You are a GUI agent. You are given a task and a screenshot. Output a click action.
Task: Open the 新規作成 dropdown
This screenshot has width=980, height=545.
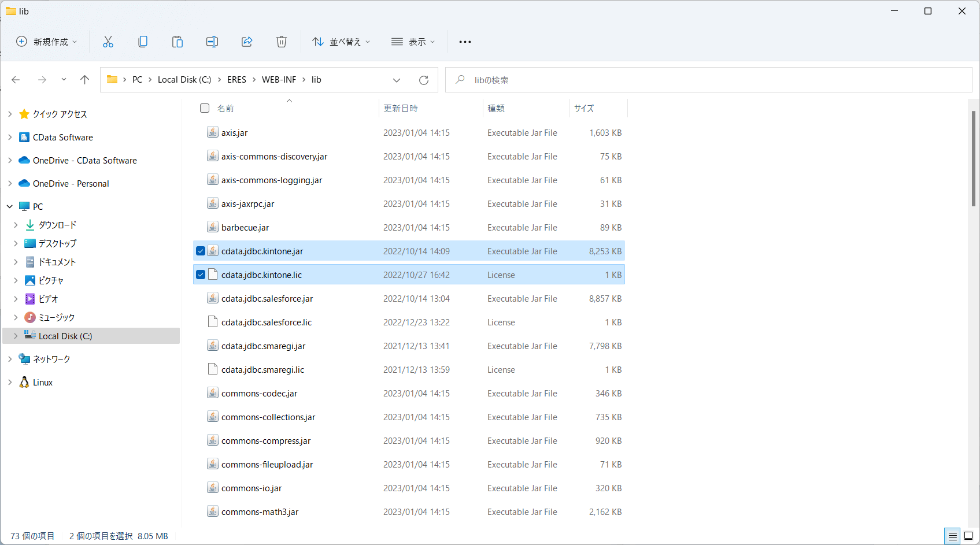(x=47, y=42)
